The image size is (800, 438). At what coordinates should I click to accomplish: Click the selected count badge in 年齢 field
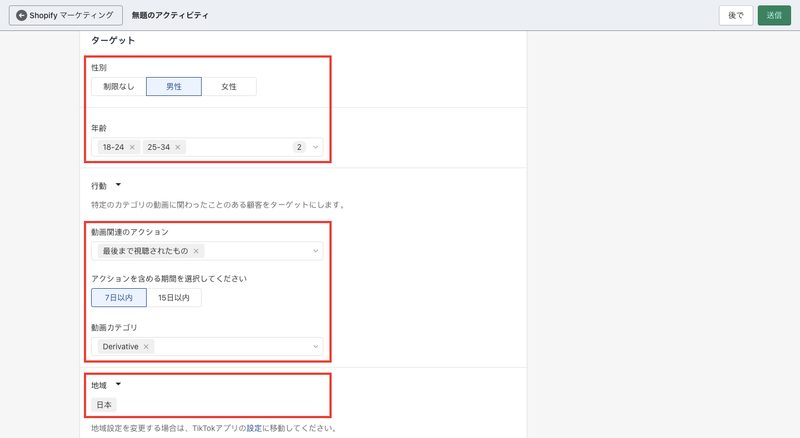pyautogui.click(x=299, y=147)
